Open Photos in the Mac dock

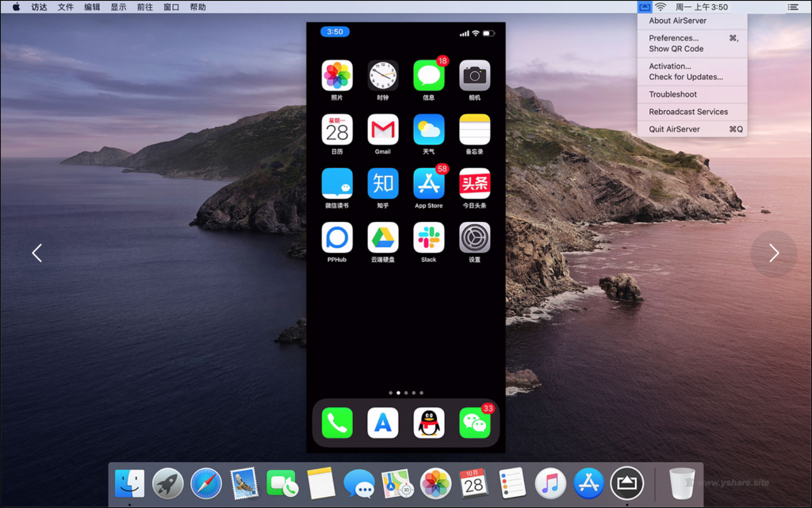click(435, 483)
